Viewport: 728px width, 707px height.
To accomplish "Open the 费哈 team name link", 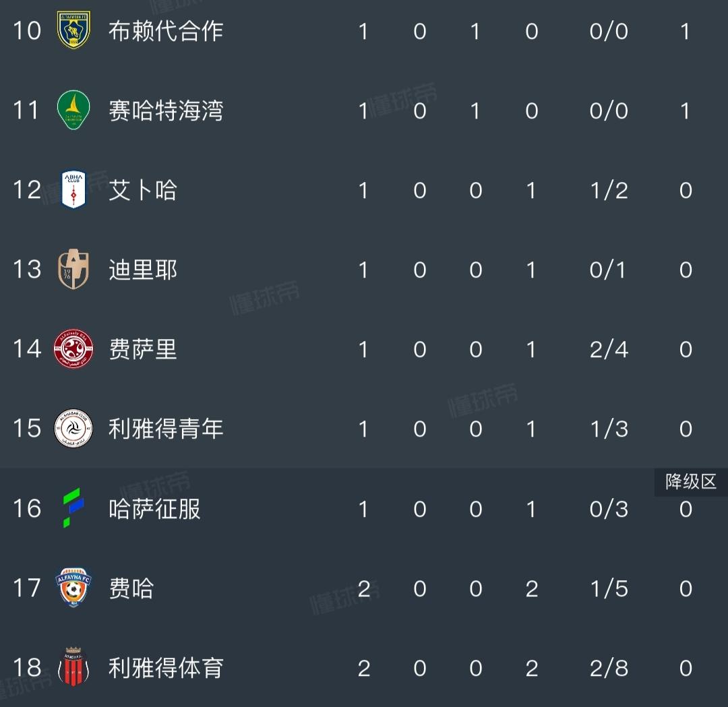I will click(x=131, y=588).
